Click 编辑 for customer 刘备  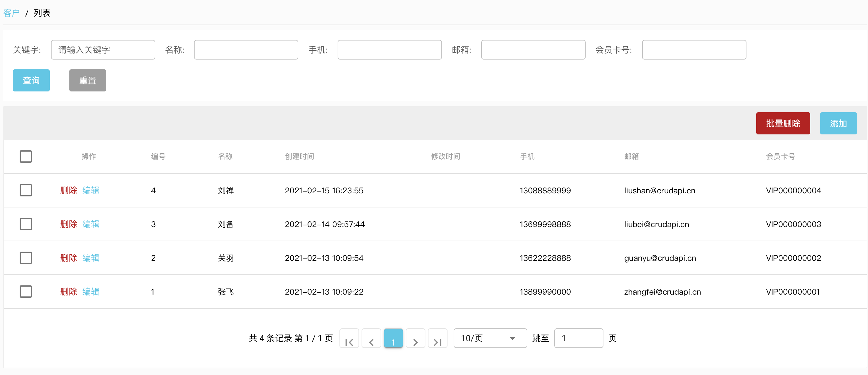[91, 224]
